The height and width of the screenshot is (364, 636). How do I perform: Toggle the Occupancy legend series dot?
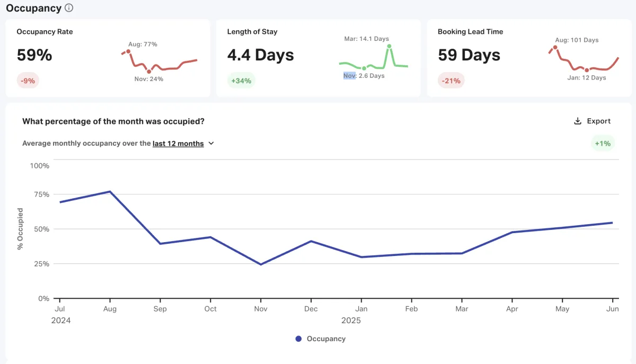[x=298, y=339]
